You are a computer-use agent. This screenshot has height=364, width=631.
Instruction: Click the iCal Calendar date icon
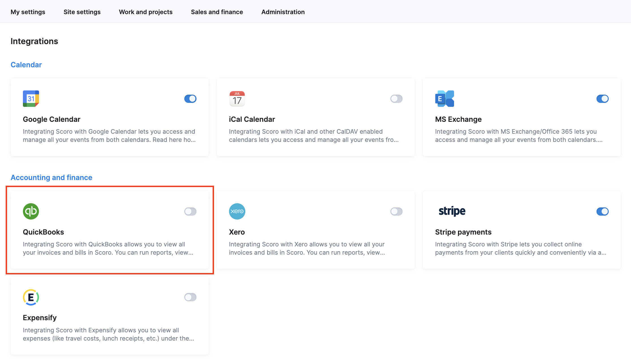coord(237,99)
